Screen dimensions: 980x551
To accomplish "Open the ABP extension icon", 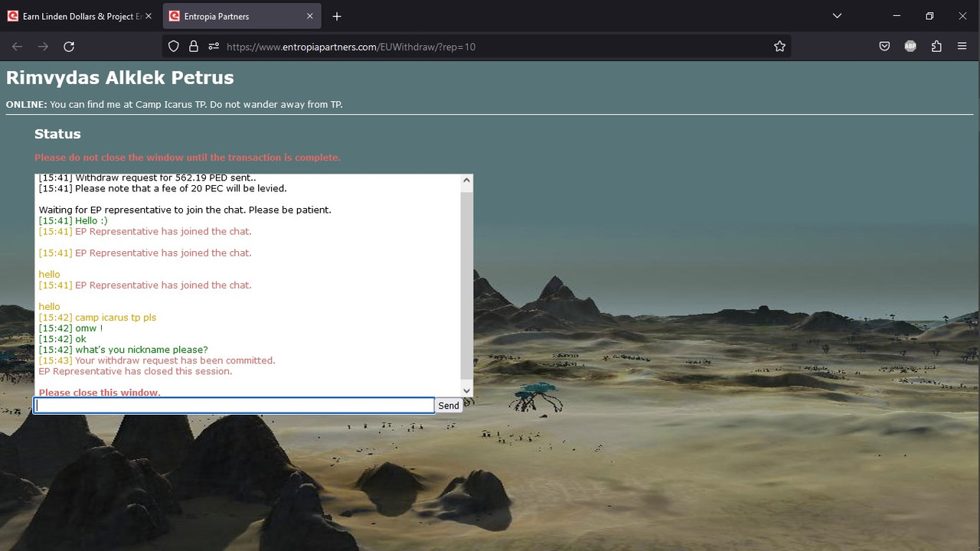I will click(910, 47).
